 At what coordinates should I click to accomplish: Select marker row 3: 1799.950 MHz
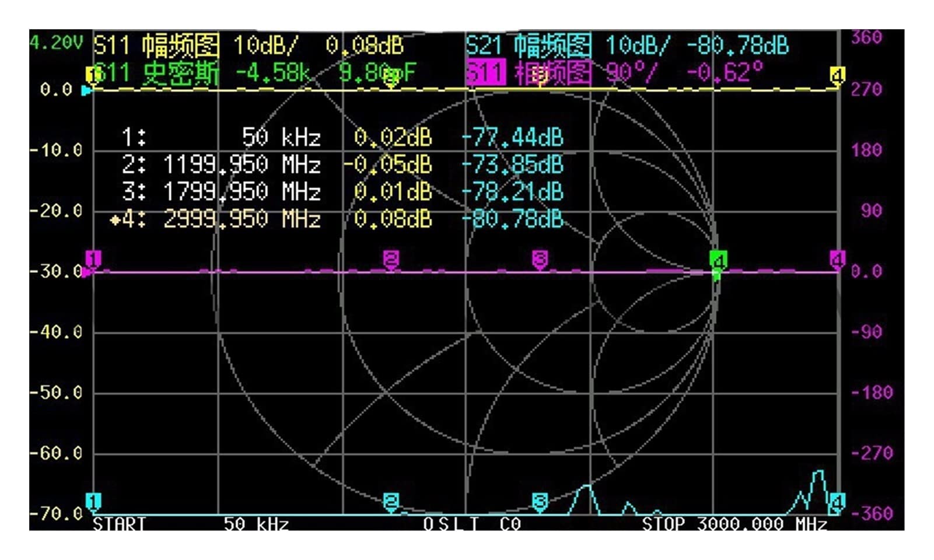pos(342,191)
